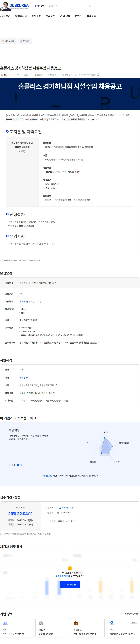The width and height of the screenshot is (140, 644).
Task: Click the 로그인 link in 적합도 체크
Action: 49,476
